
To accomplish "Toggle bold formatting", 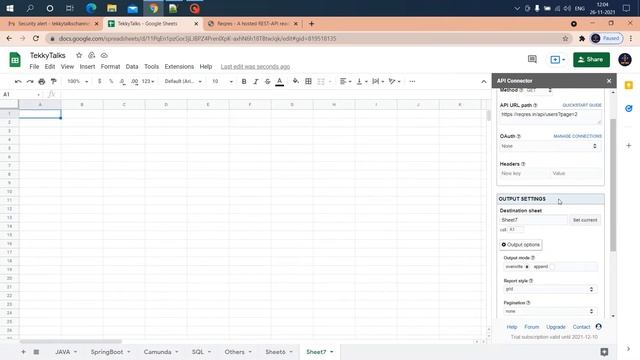I will tap(244, 82).
